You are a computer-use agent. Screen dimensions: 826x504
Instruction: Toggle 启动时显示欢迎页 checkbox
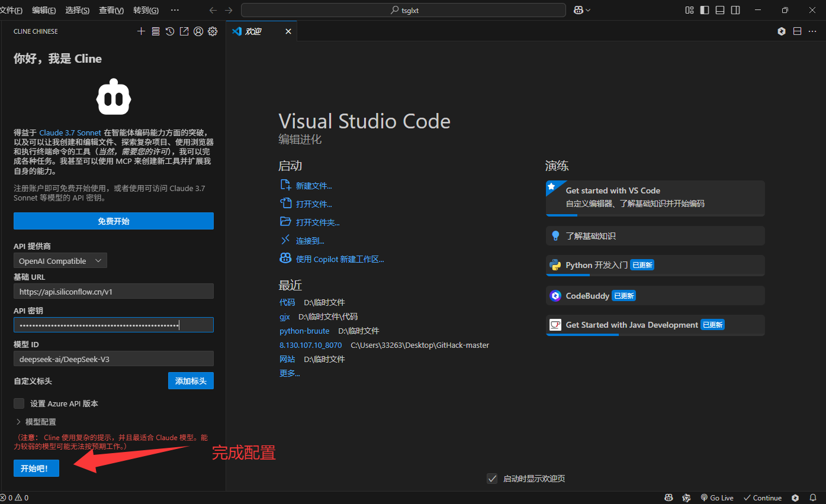(x=491, y=479)
